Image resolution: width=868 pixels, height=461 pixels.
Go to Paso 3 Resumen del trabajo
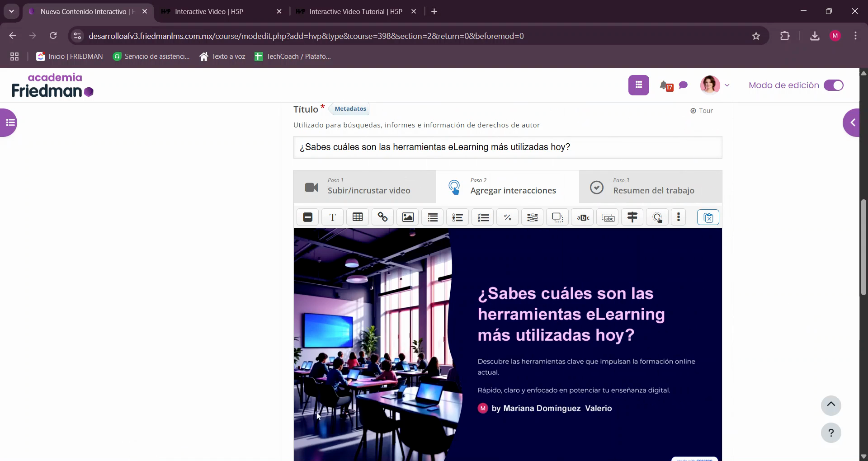point(651,187)
